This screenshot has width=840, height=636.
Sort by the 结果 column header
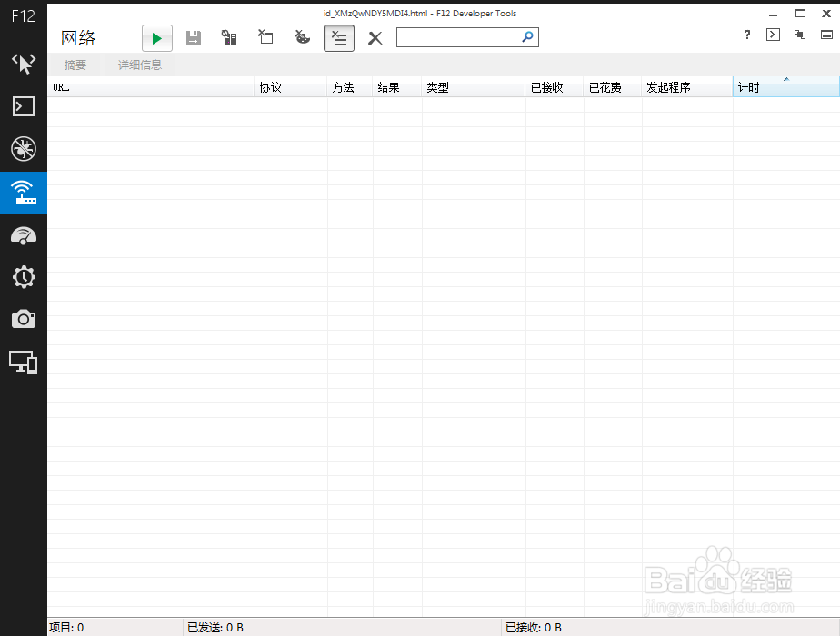click(x=397, y=87)
